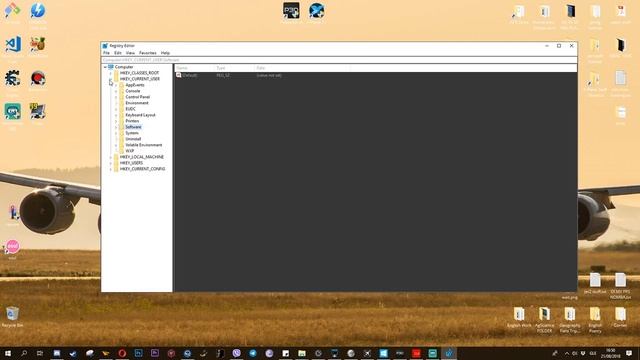Select the System key label
Screen dimensions: 640x360
tap(131, 133)
